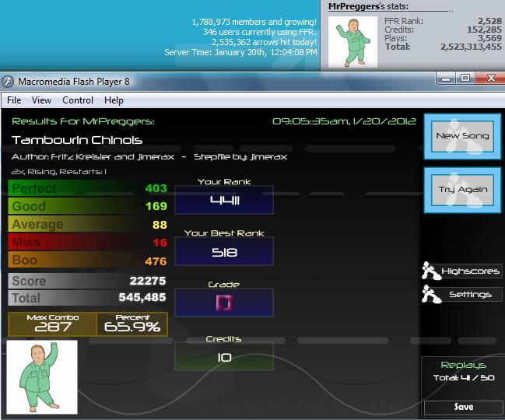505x420 pixels.
Task: Click the Your Best Rank box showing 518
Action: (x=224, y=251)
